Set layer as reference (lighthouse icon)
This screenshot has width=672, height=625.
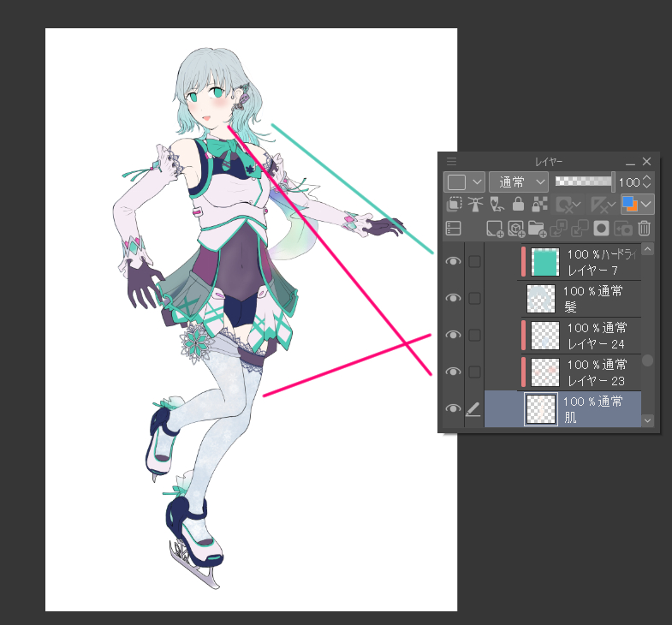[x=475, y=205]
